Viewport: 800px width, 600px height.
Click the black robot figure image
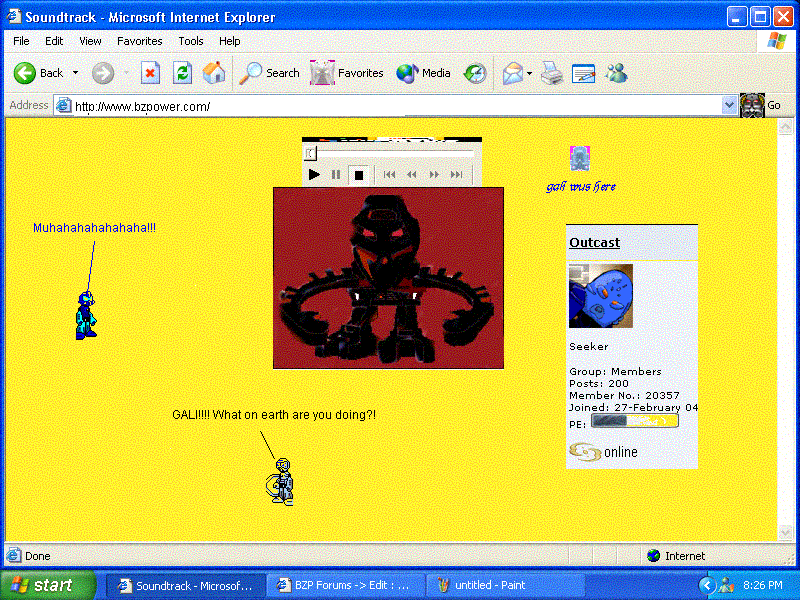(388, 278)
